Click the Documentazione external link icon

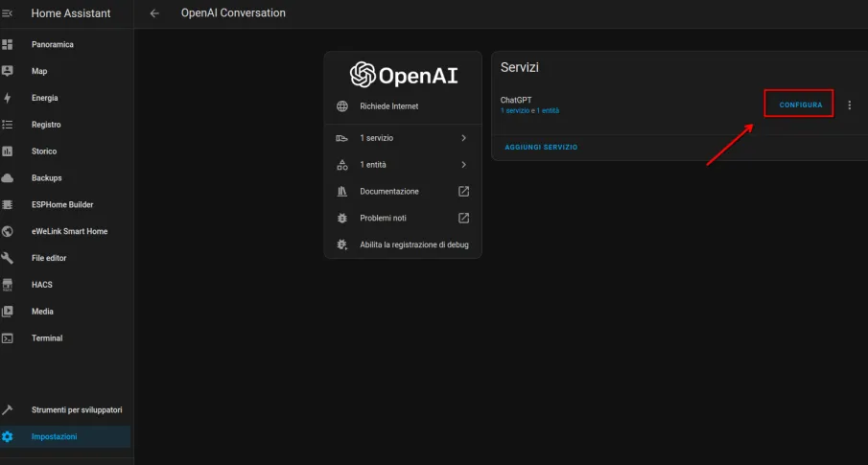pos(464,192)
